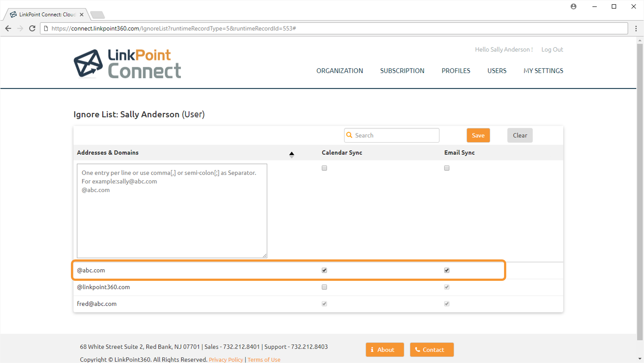Select the @abc.com row text
This screenshot has width=644, height=363.
(91, 270)
